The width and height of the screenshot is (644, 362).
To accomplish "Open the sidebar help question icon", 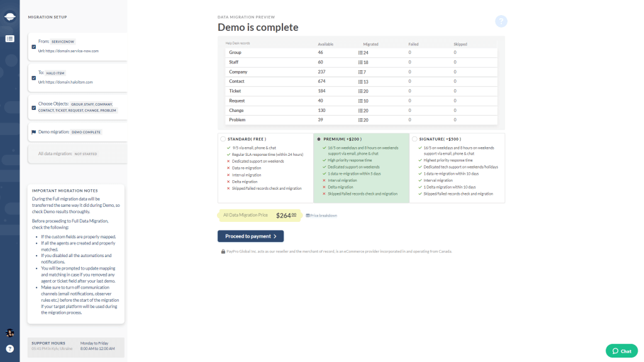I will coord(10,349).
